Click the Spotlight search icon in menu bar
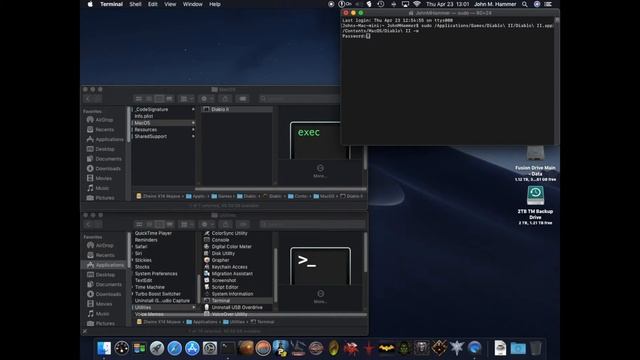This screenshot has height=360, width=640. [524, 4]
